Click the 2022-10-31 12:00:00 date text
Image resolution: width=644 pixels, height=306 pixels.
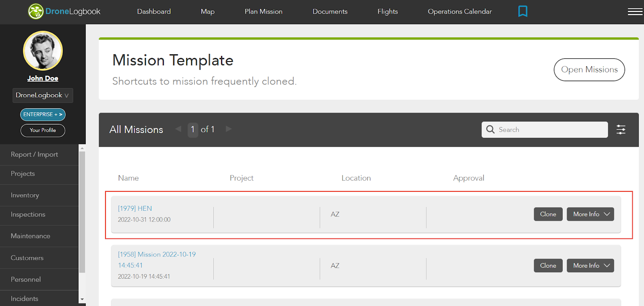click(x=144, y=220)
